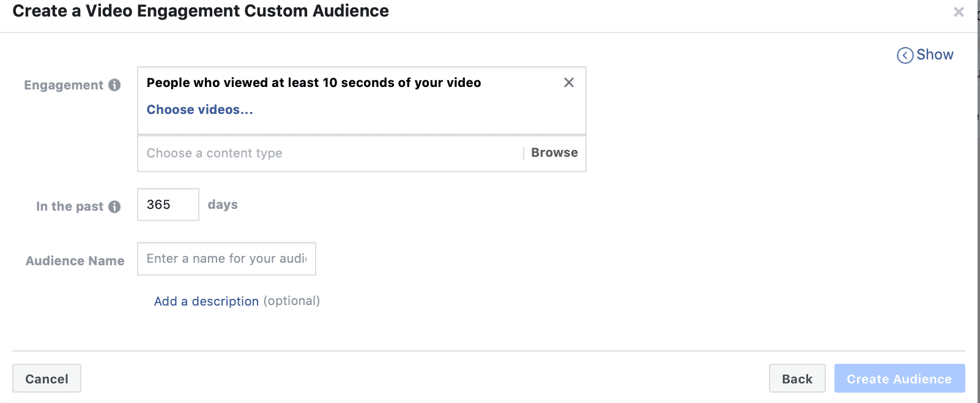This screenshot has height=403, width=980.
Task: Close the Custom Audience dialog
Action: tap(959, 12)
